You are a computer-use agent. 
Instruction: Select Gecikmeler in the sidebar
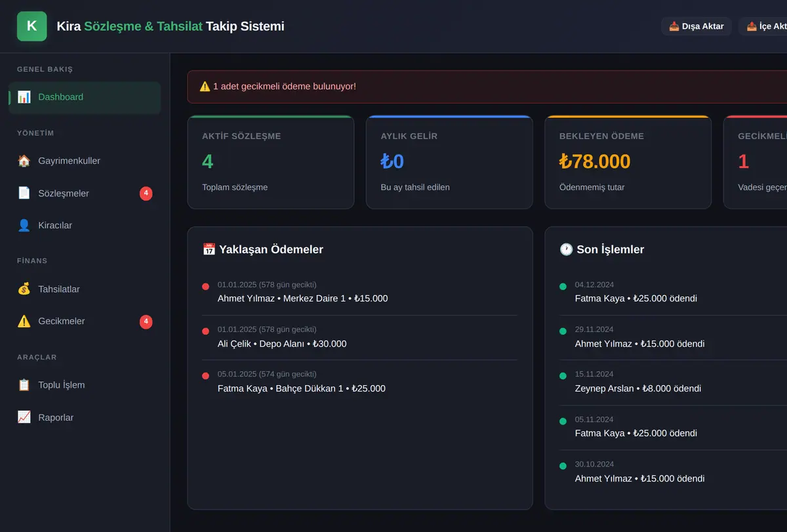tap(85, 321)
